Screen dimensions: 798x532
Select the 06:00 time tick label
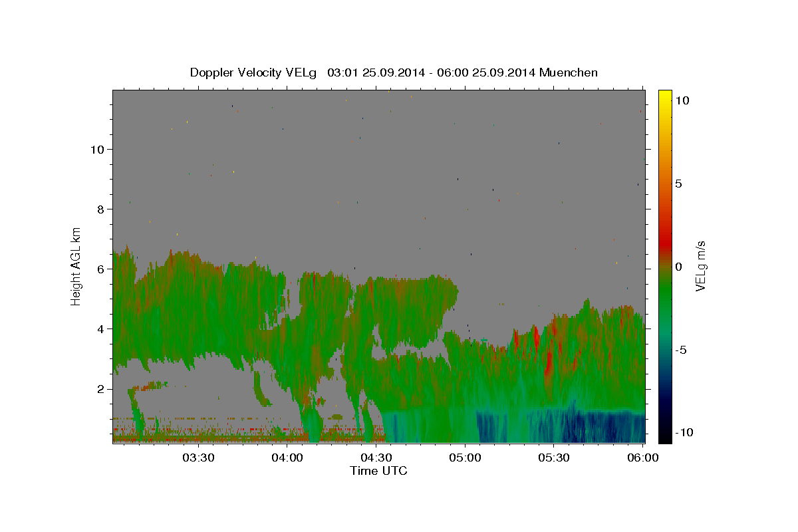(x=642, y=458)
